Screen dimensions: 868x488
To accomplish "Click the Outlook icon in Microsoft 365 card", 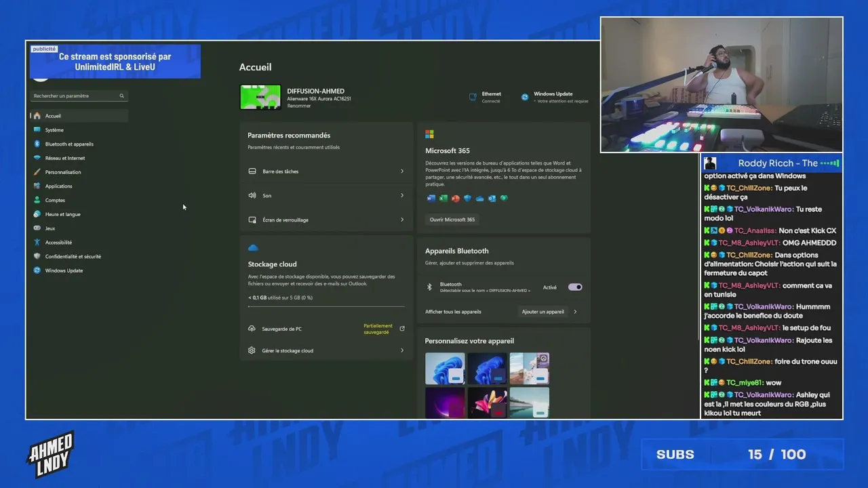I will click(x=492, y=199).
